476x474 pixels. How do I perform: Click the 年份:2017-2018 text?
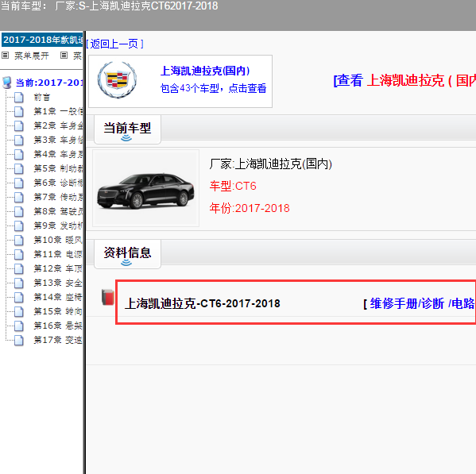pos(250,208)
